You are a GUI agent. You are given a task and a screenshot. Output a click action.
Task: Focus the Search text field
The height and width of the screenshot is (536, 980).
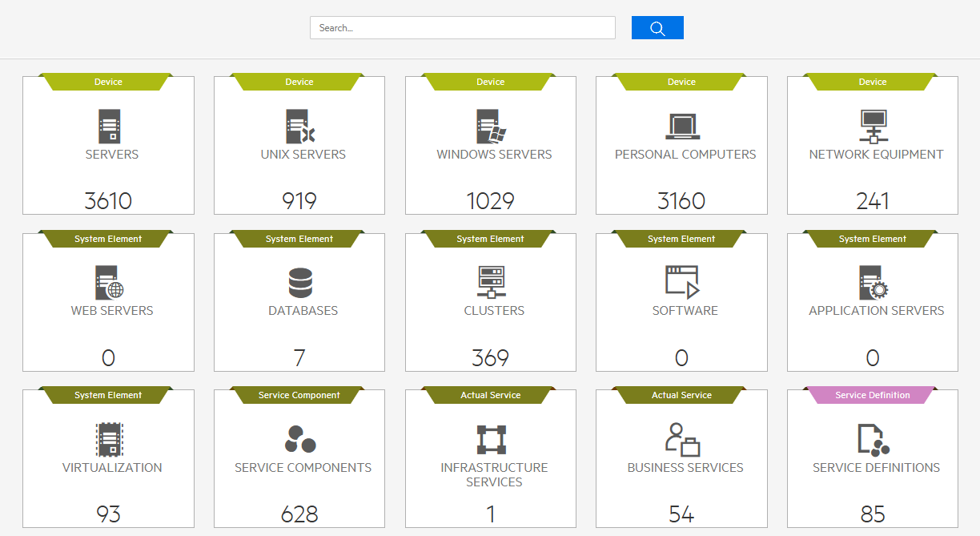pyautogui.click(x=462, y=28)
